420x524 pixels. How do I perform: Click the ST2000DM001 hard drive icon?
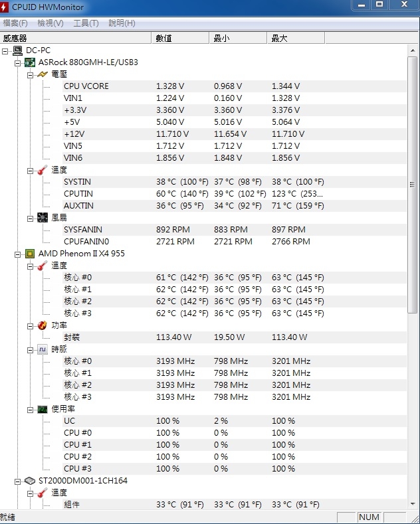click(x=30, y=481)
